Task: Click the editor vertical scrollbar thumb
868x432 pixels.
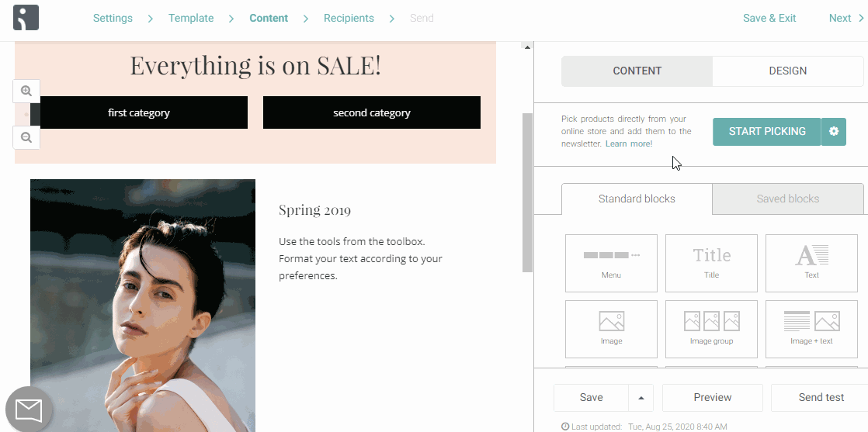Action: (527, 192)
